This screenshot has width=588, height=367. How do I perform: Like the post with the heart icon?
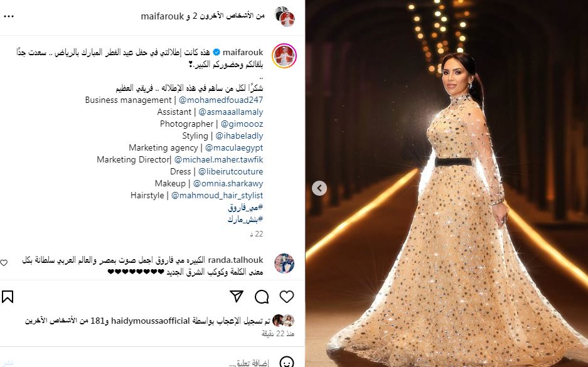(x=287, y=297)
